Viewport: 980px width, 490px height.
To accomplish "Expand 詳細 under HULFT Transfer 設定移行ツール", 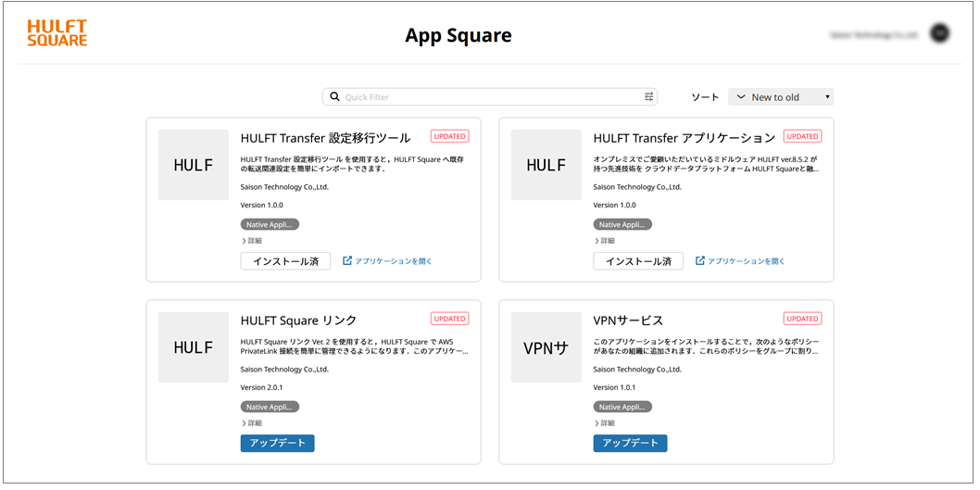I will coord(252,241).
